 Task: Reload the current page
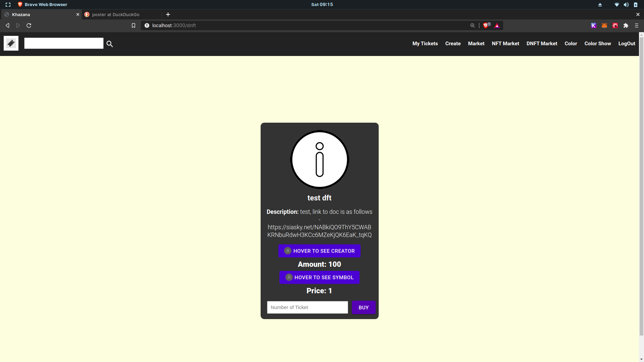click(29, 25)
